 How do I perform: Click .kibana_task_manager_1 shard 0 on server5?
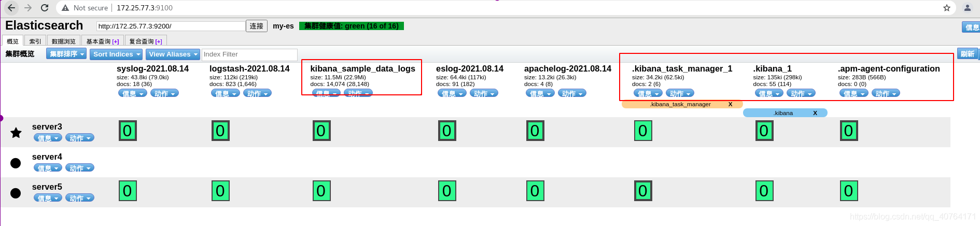[x=643, y=191]
